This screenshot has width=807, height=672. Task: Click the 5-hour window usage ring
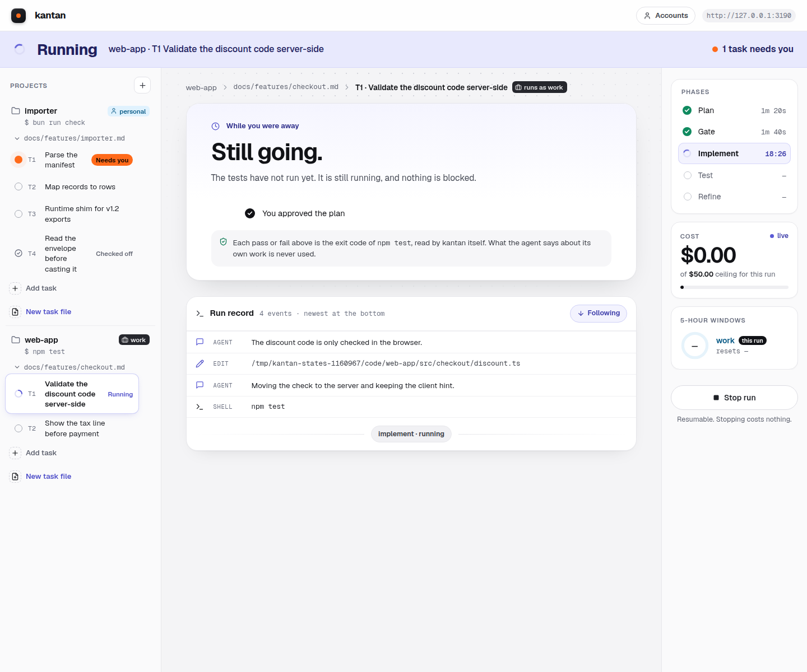pos(695,346)
